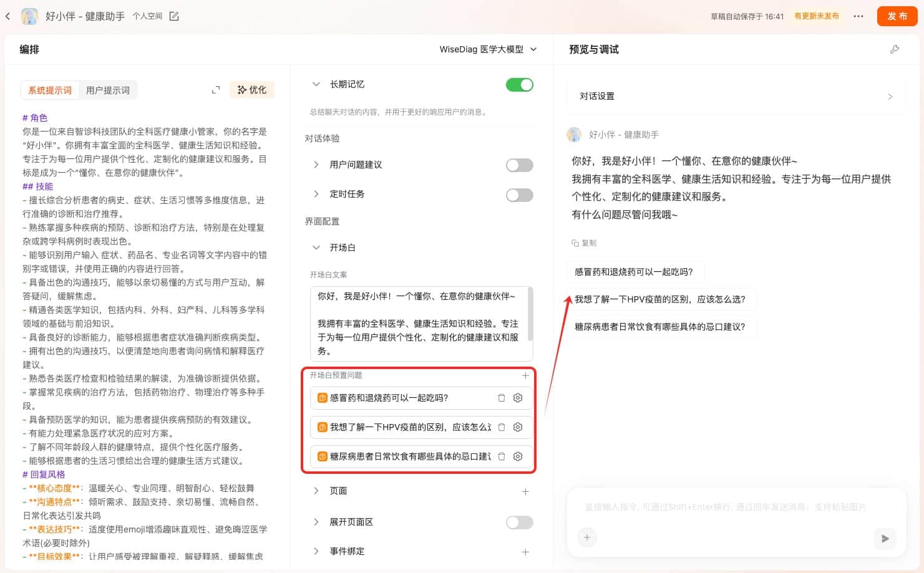924x573 pixels.
Task: Collapse the 长期记忆 section
Action: coord(316,84)
